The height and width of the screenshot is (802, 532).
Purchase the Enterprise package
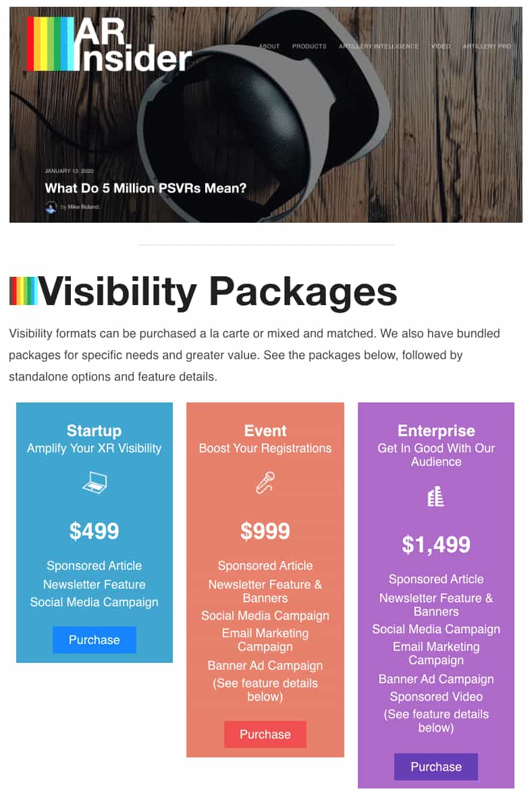coord(436,767)
